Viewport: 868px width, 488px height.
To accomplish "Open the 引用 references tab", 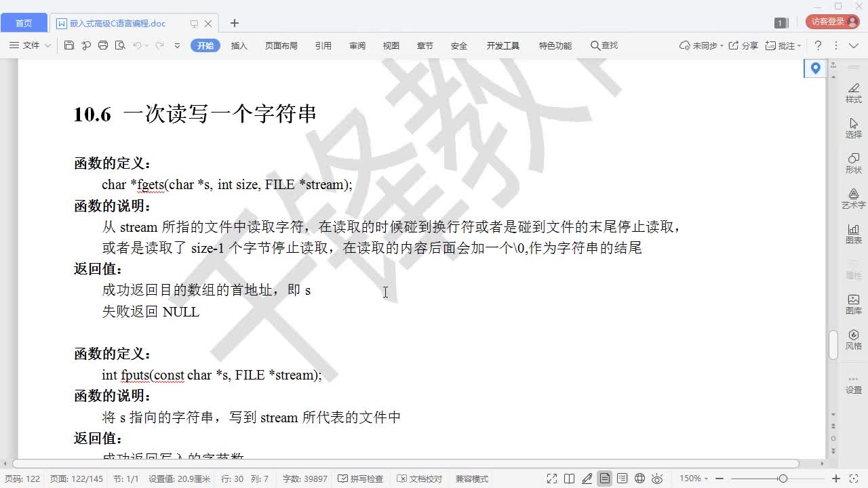I will [323, 45].
